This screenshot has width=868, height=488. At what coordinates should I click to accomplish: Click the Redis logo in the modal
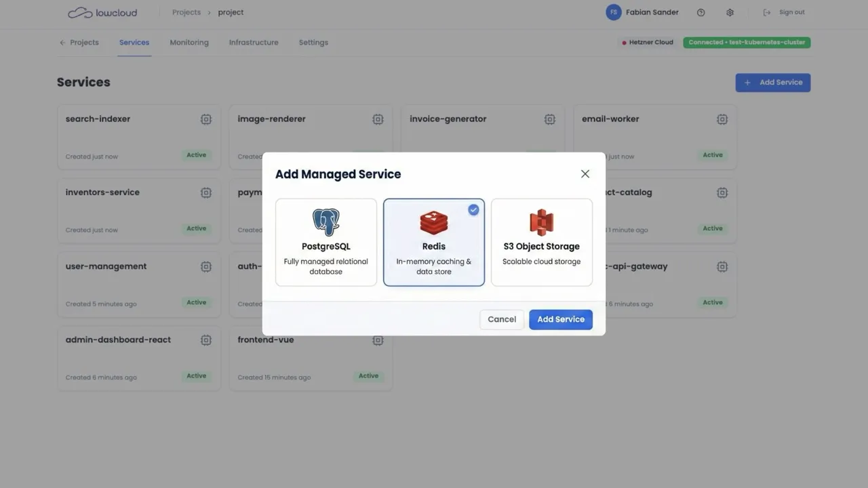pos(433,221)
